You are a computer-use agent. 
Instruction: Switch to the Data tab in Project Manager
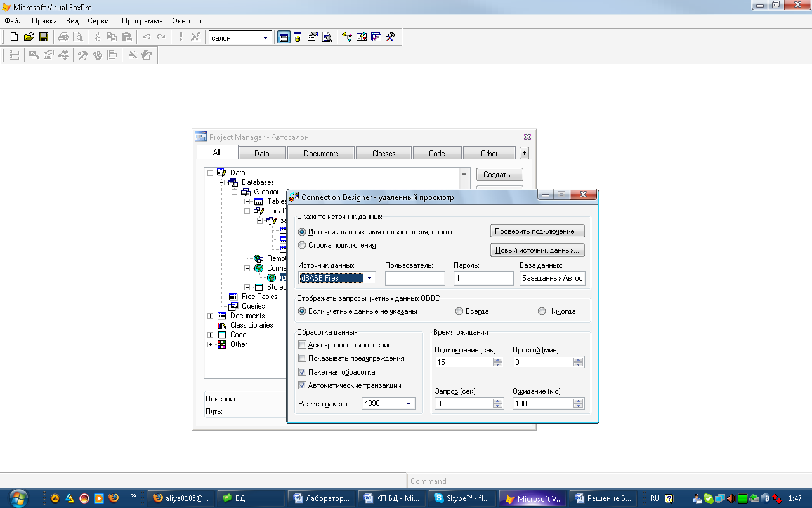pyautogui.click(x=262, y=153)
